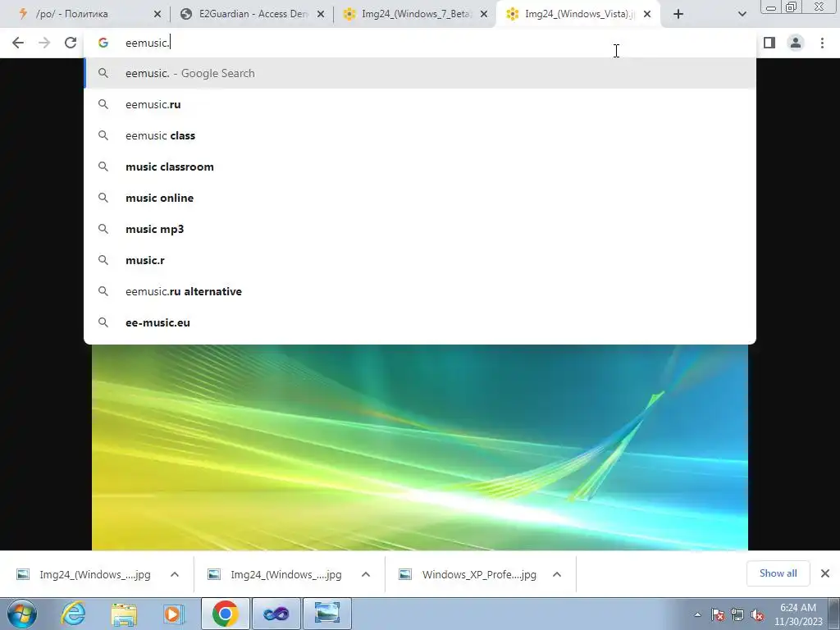Expand options for first Img24 download

(x=175, y=574)
